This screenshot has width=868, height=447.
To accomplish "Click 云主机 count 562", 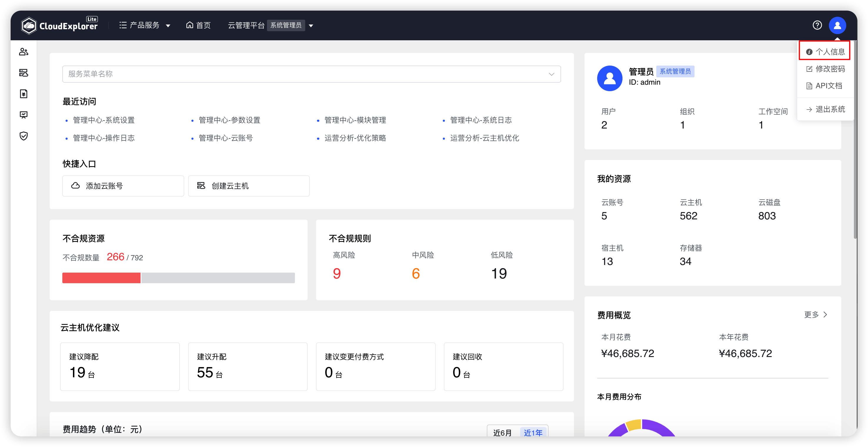I will pos(688,216).
